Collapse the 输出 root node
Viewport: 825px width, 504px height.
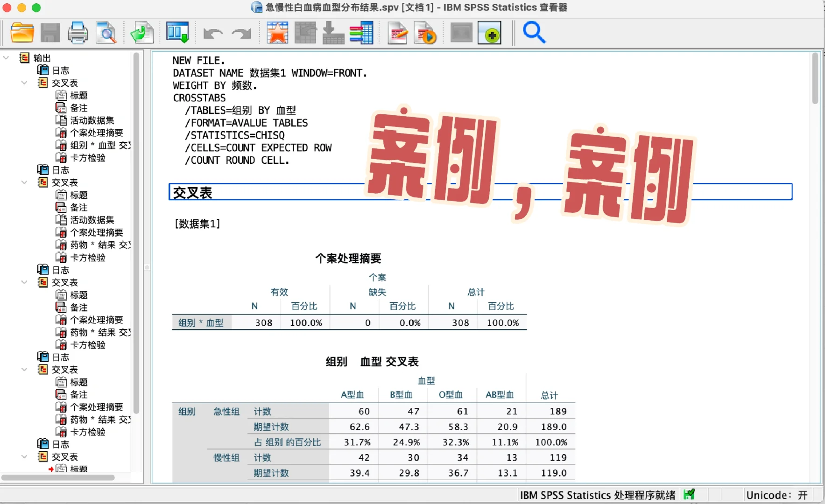click(x=6, y=57)
